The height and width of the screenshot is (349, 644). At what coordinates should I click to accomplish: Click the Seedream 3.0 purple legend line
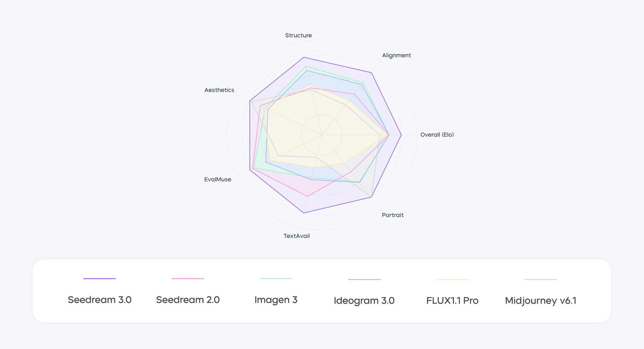tap(100, 279)
